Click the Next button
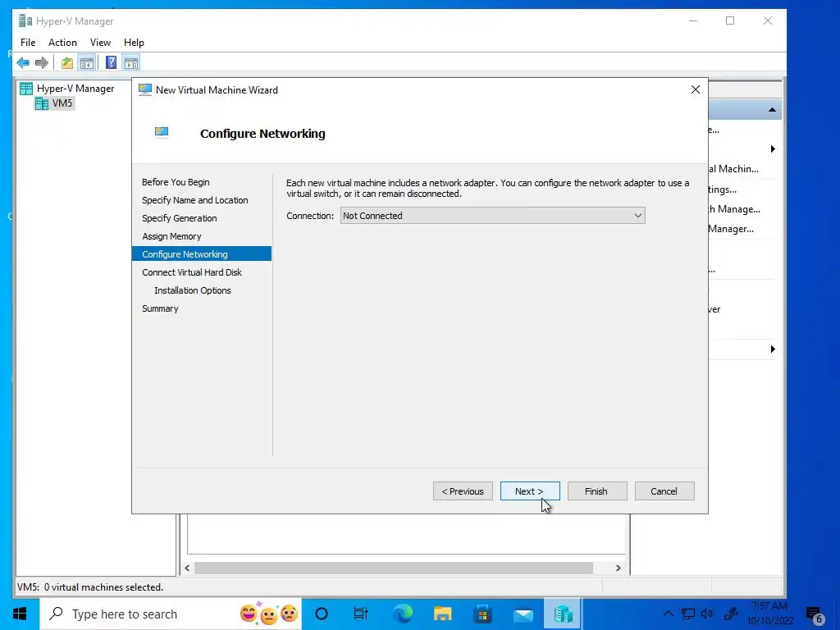 point(530,491)
